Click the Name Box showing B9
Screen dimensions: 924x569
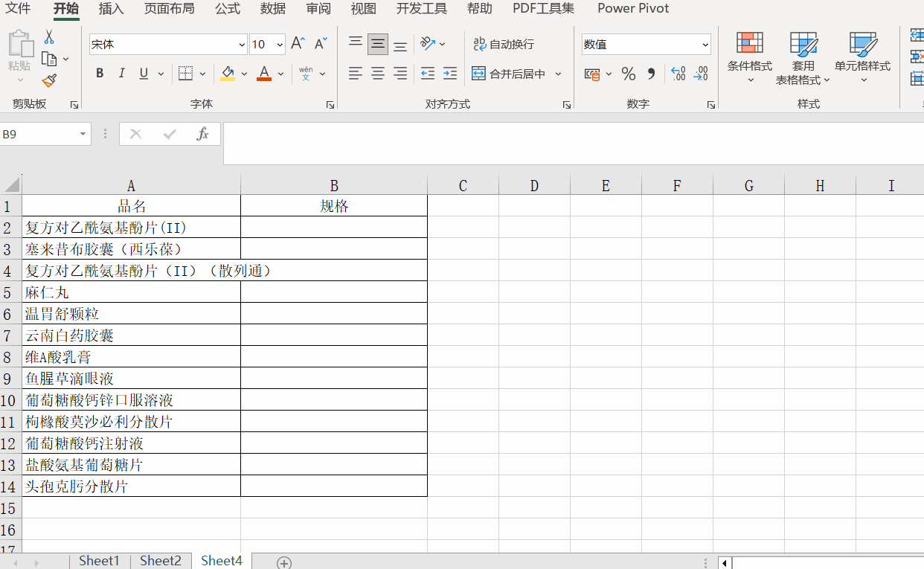(41, 134)
